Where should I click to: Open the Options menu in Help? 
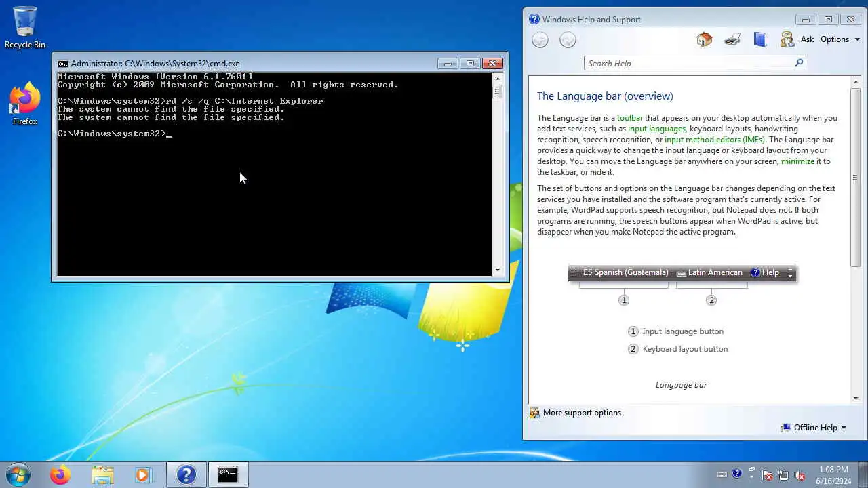[x=840, y=39]
